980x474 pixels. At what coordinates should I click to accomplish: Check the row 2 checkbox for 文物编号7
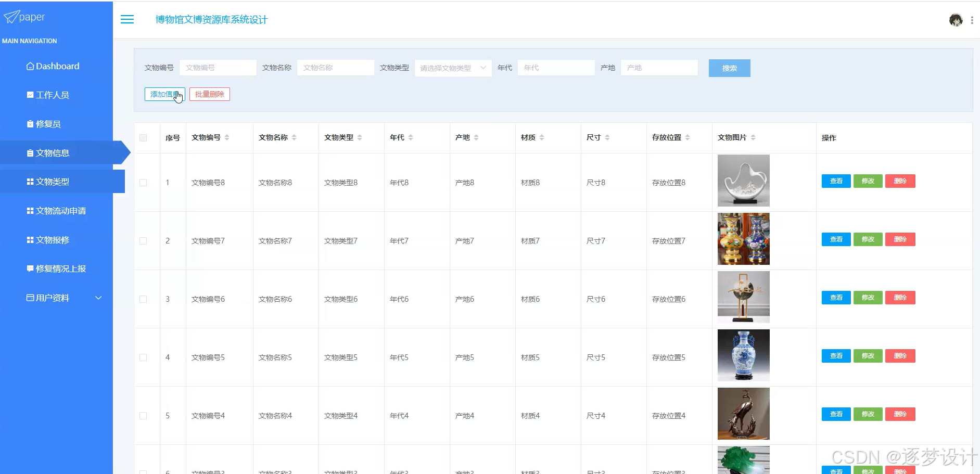[x=143, y=241]
